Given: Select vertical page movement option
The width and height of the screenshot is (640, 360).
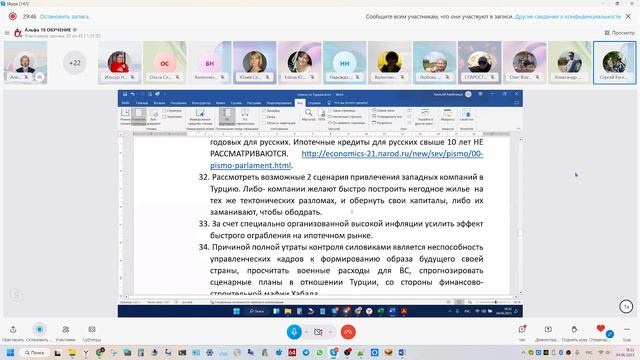Looking at the screenshot, I should click(227, 117).
